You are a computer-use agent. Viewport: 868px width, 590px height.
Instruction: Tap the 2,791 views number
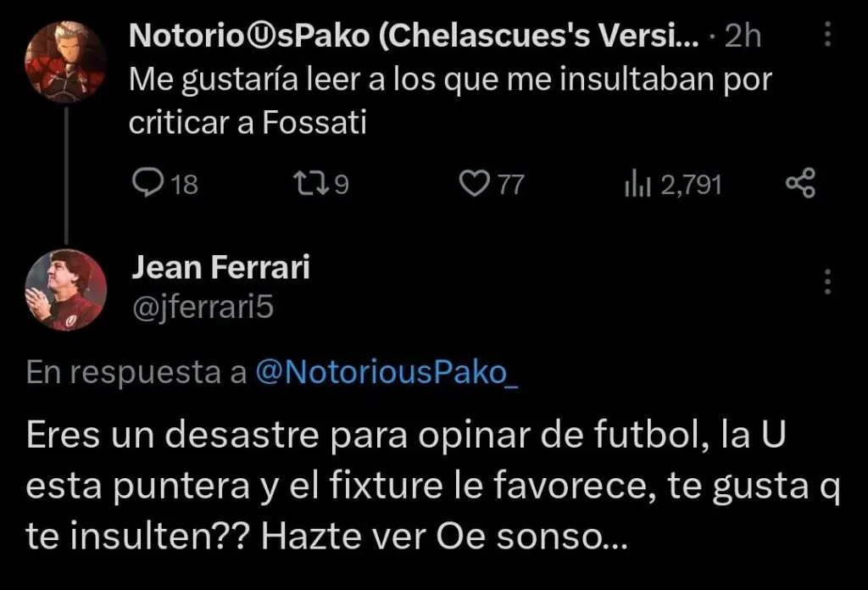click(x=691, y=184)
